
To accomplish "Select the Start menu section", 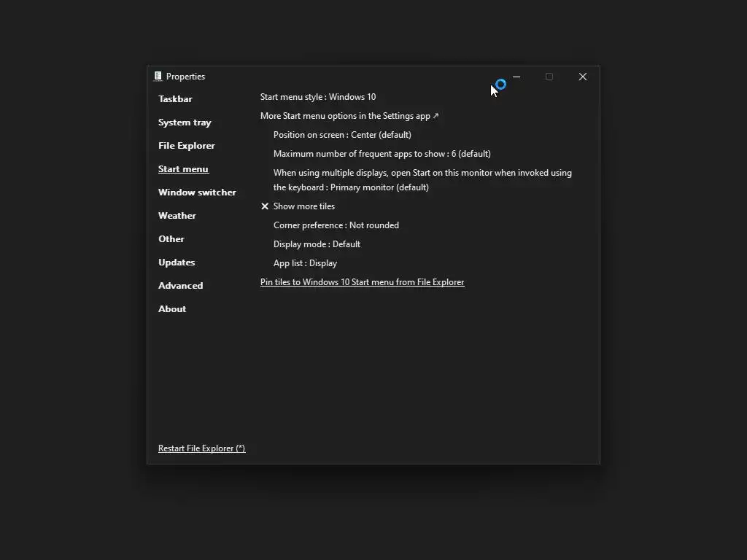I will coord(183,169).
